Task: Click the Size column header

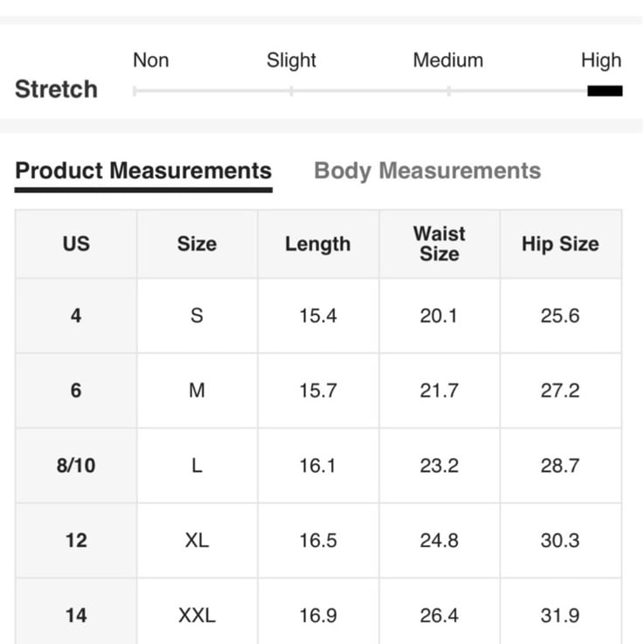Action: pos(197,244)
